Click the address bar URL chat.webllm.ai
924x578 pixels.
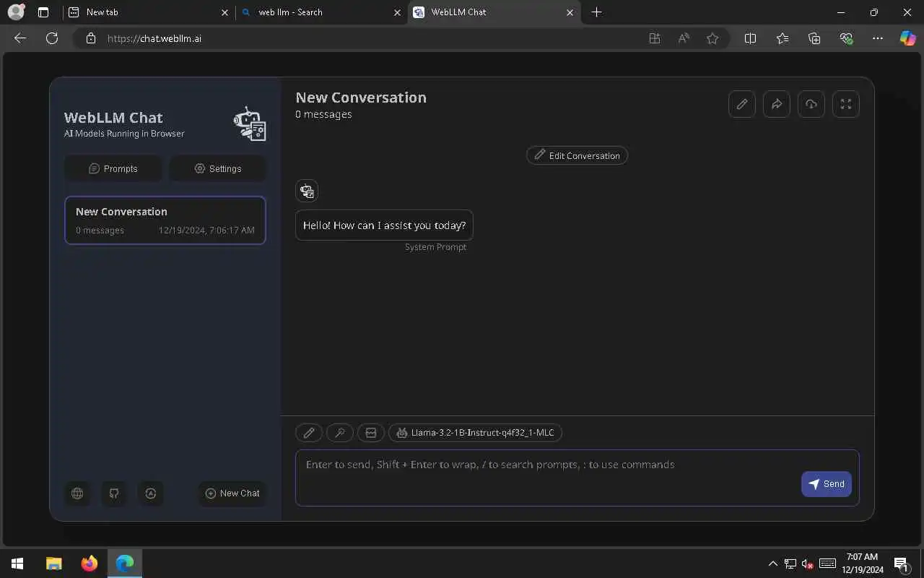[154, 38]
